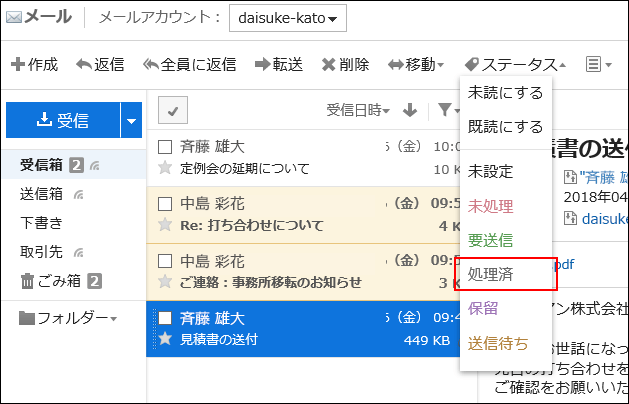This screenshot has height=404, width=629.
Task: Expand the Receive button dropdown arrow
Action: [133, 121]
